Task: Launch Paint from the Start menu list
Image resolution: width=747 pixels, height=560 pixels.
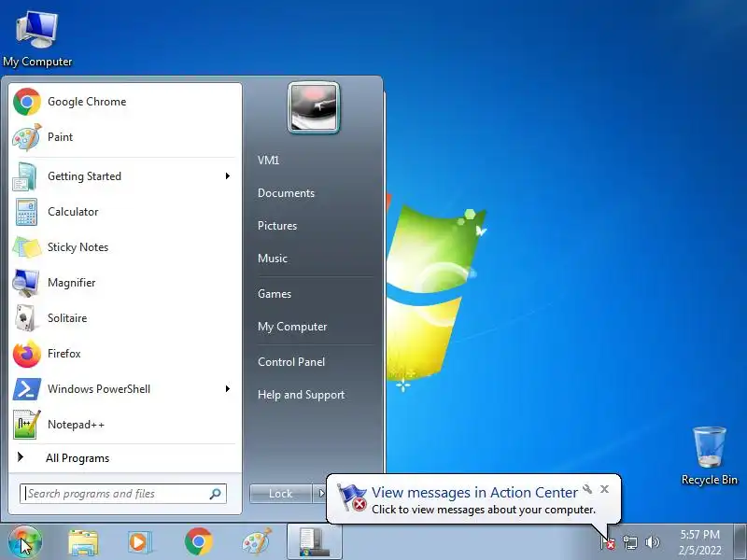Action: coord(124,137)
